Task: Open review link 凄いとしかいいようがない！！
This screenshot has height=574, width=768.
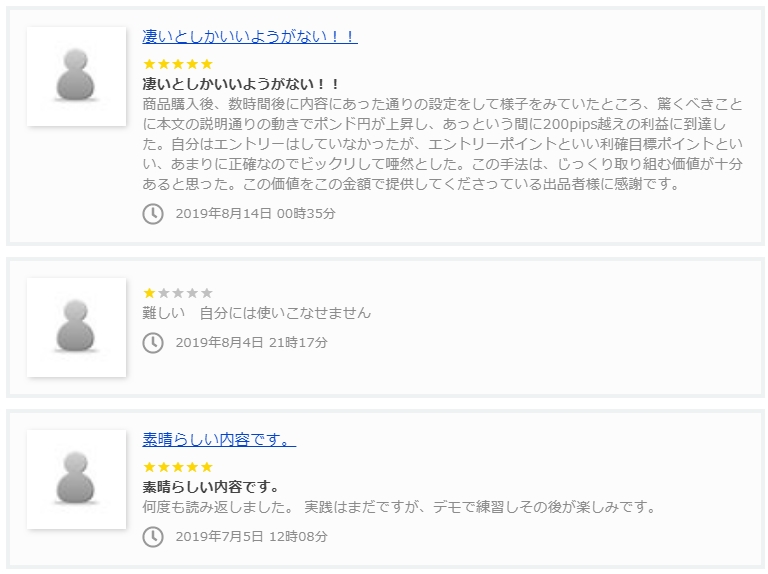Action: click(250, 37)
